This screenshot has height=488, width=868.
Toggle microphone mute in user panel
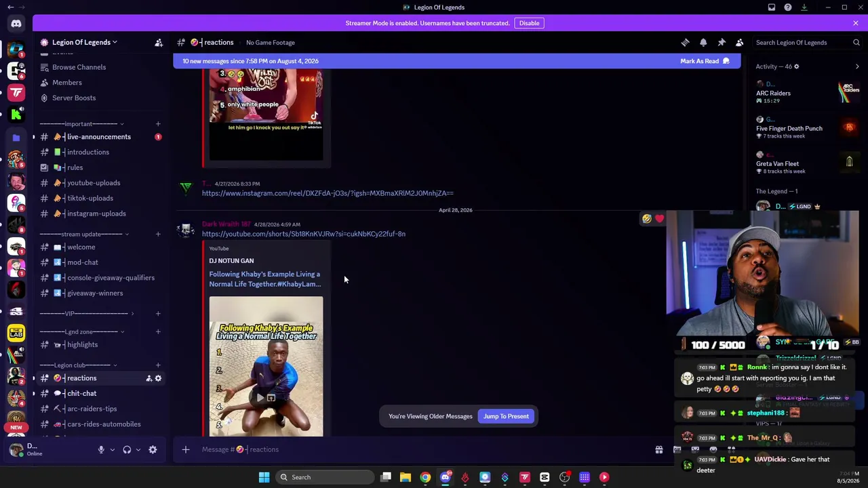coord(101,449)
